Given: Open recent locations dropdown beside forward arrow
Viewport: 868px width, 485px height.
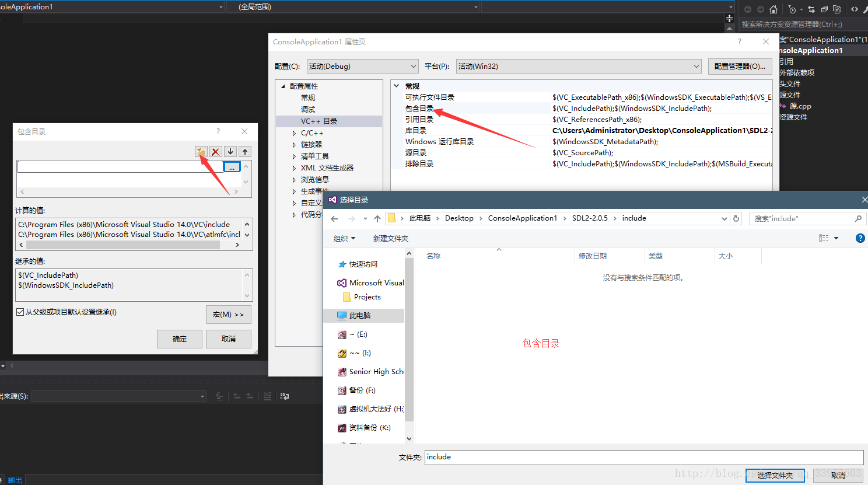Looking at the screenshot, I should tap(365, 219).
